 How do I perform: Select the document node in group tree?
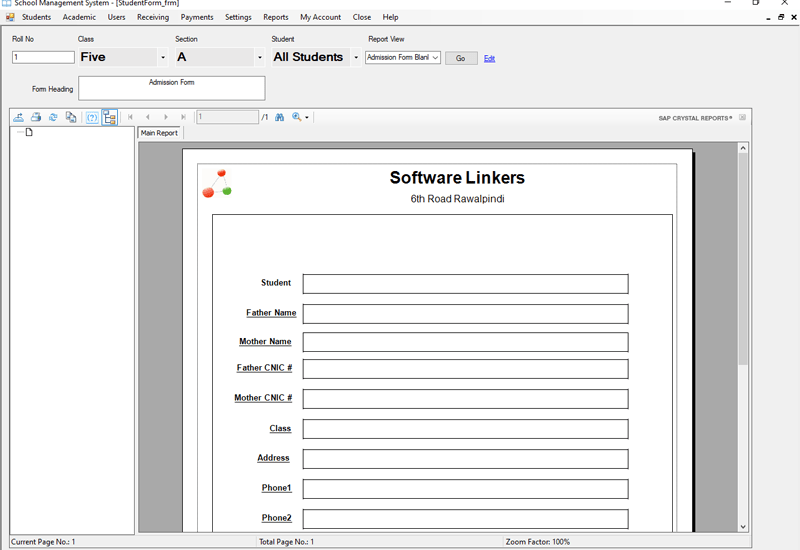(x=29, y=132)
